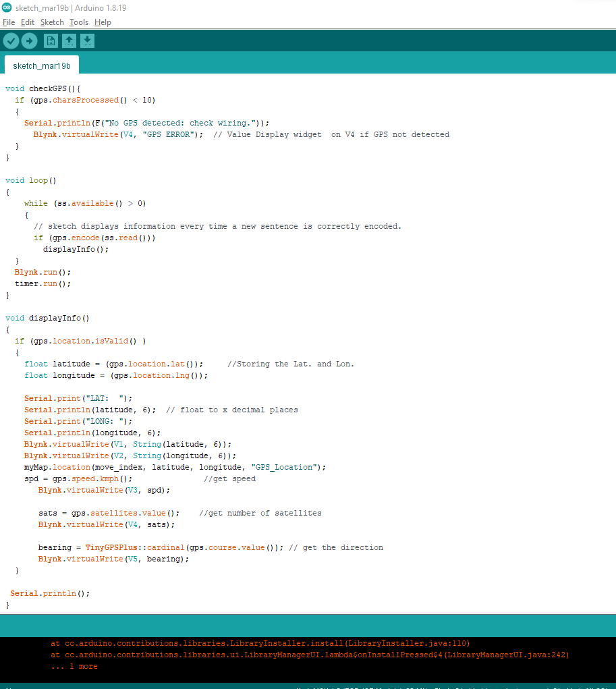
Task: Click the 'Blynk.virtualWrite(V5, bearing);' line
Action: point(113,559)
